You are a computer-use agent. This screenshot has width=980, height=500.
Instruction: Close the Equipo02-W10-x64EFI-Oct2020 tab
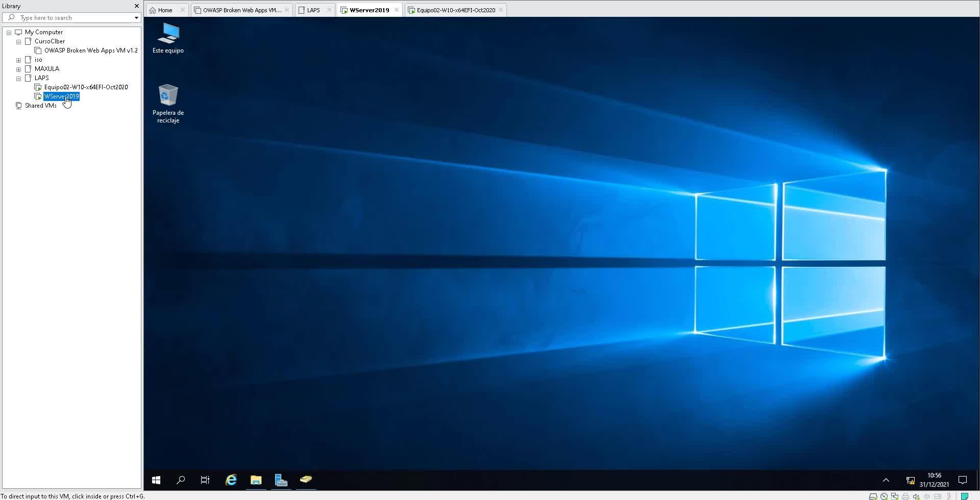[x=501, y=10]
